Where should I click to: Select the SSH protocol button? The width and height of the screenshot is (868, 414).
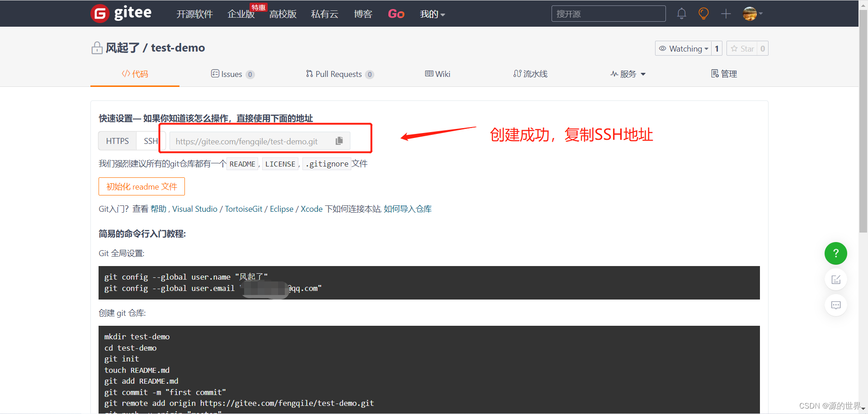pos(151,141)
